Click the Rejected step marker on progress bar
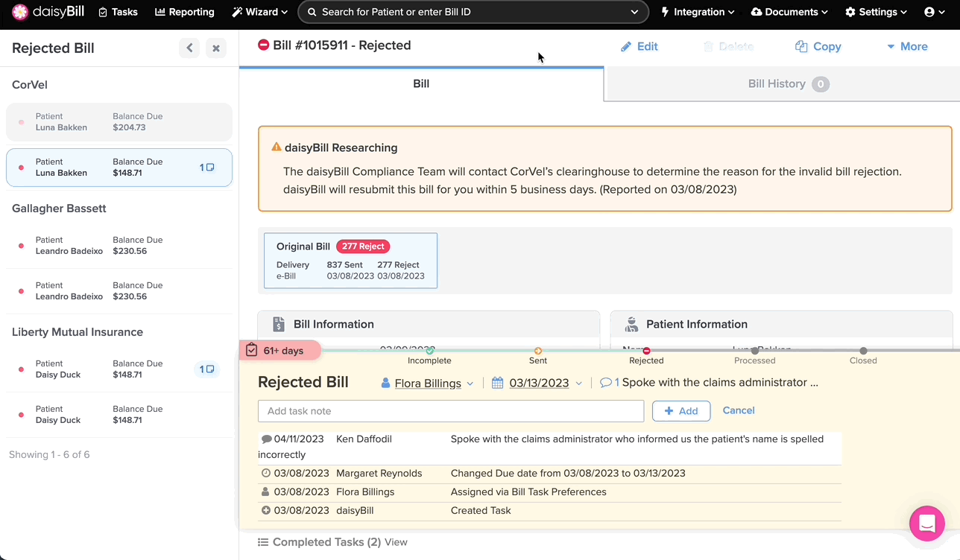The image size is (960, 560). (646, 351)
